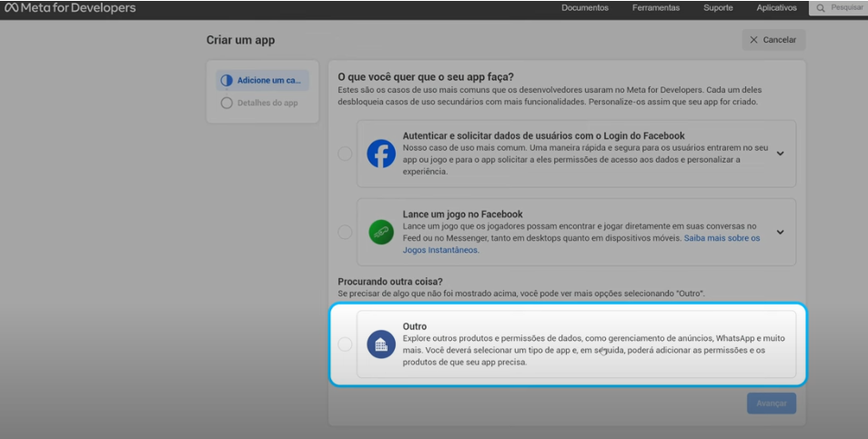Open the Aplicativos menu
This screenshot has height=439, width=868.
[777, 8]
